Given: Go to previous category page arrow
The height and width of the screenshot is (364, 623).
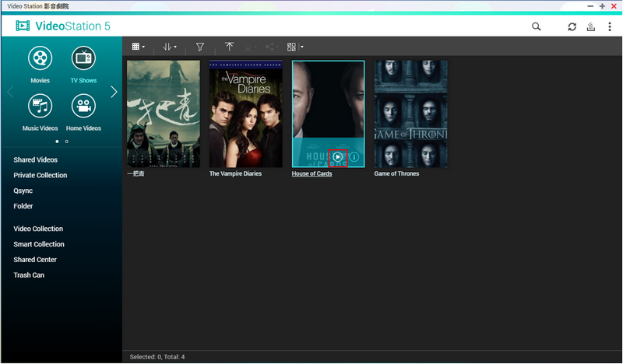Looking at the screenshot, I should [10, 92].
